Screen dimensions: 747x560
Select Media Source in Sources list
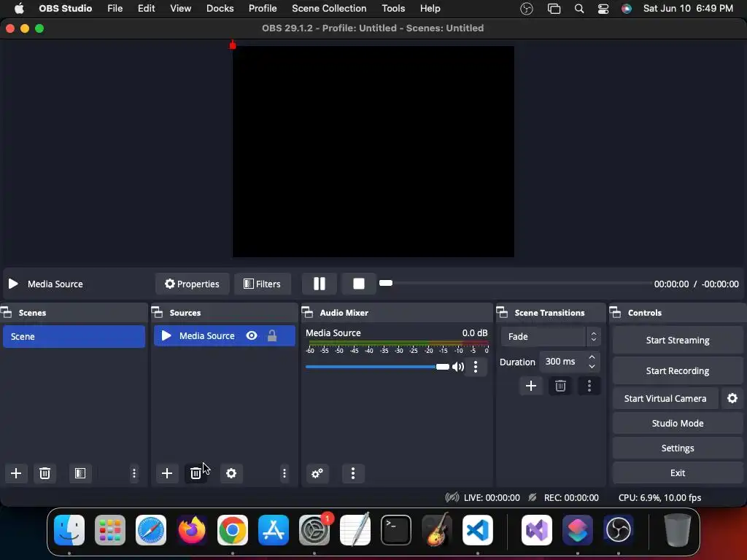click(x=225, y=335)
